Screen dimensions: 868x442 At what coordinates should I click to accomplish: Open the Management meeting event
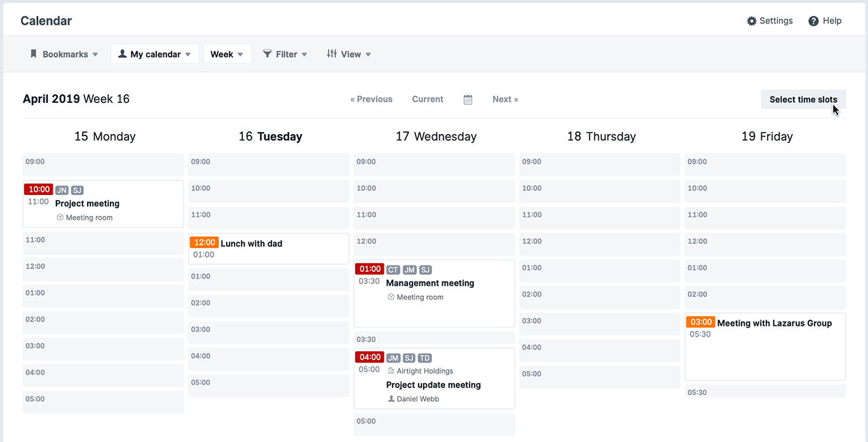pos(434,293)
